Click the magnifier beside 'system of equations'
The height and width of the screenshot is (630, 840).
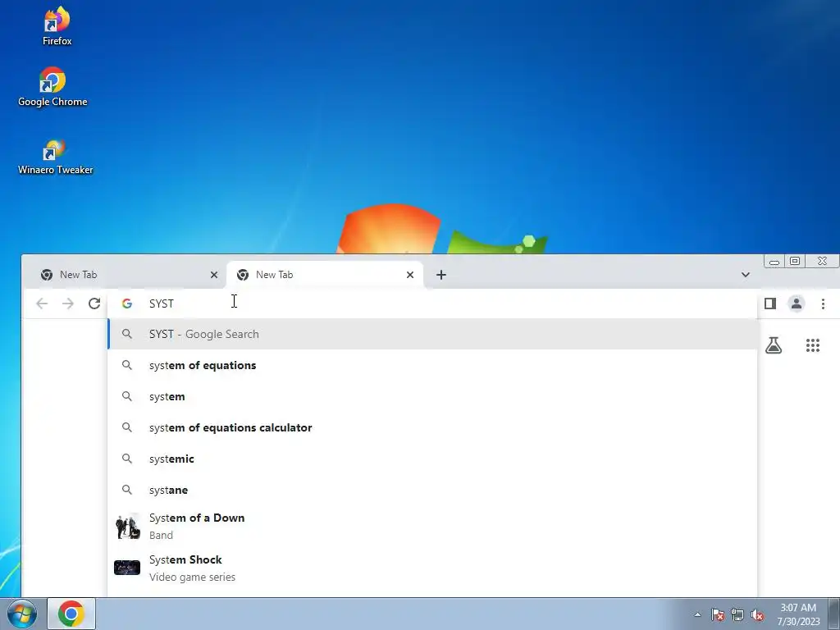tap(127, 365)
